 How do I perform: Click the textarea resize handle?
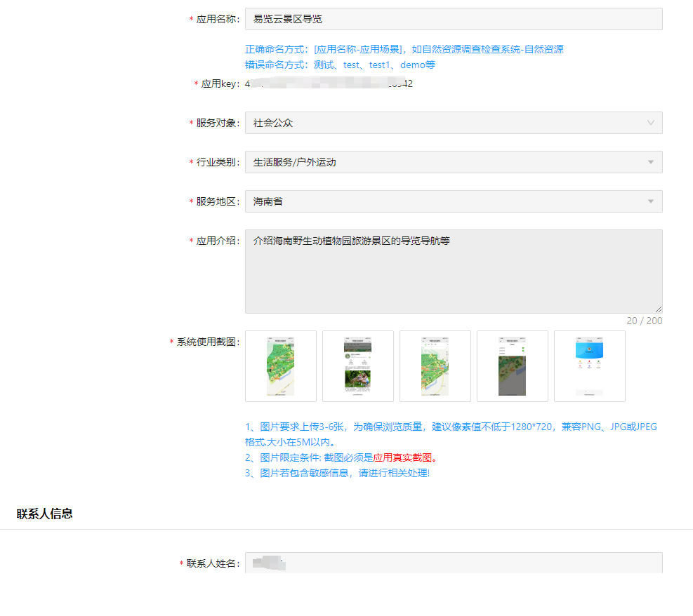point(658,309)
